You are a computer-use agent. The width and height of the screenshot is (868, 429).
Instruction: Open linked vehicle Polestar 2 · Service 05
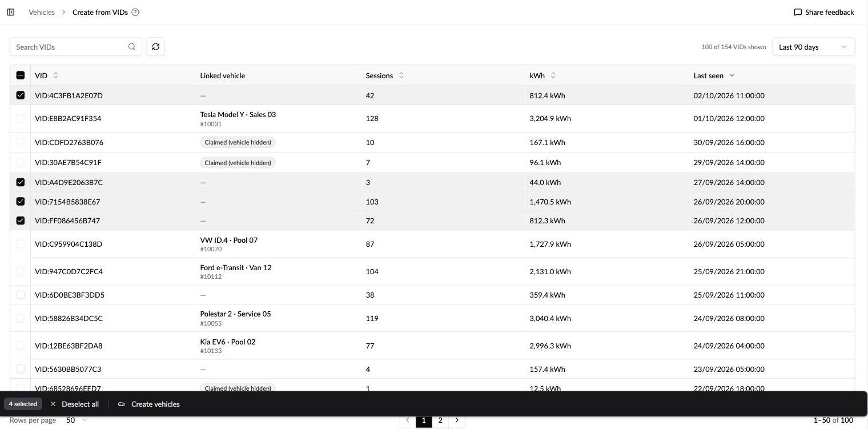(x=236, y=314)
